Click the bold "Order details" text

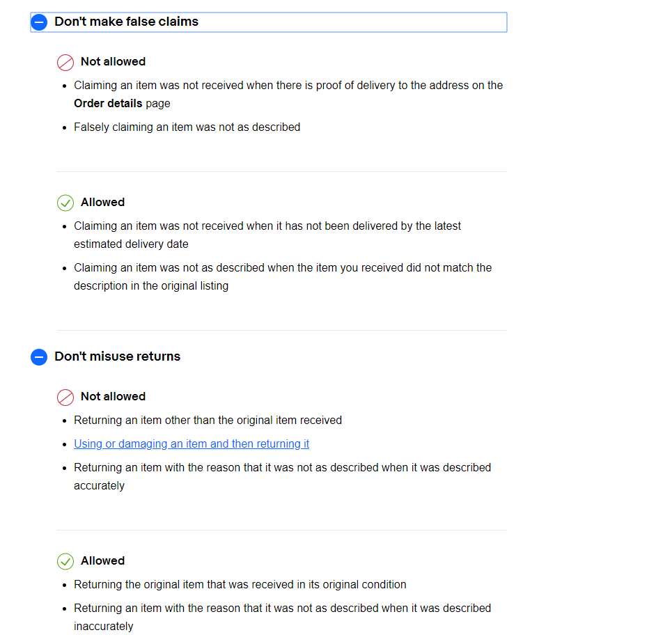point(108,103)
